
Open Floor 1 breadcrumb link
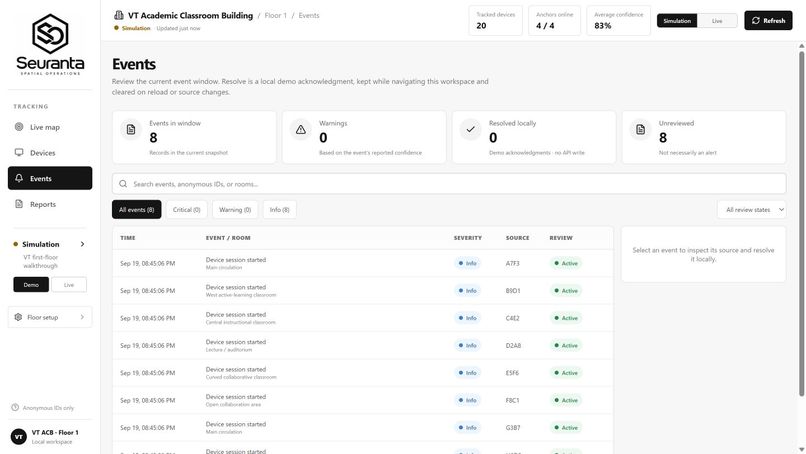click(276, 15)
